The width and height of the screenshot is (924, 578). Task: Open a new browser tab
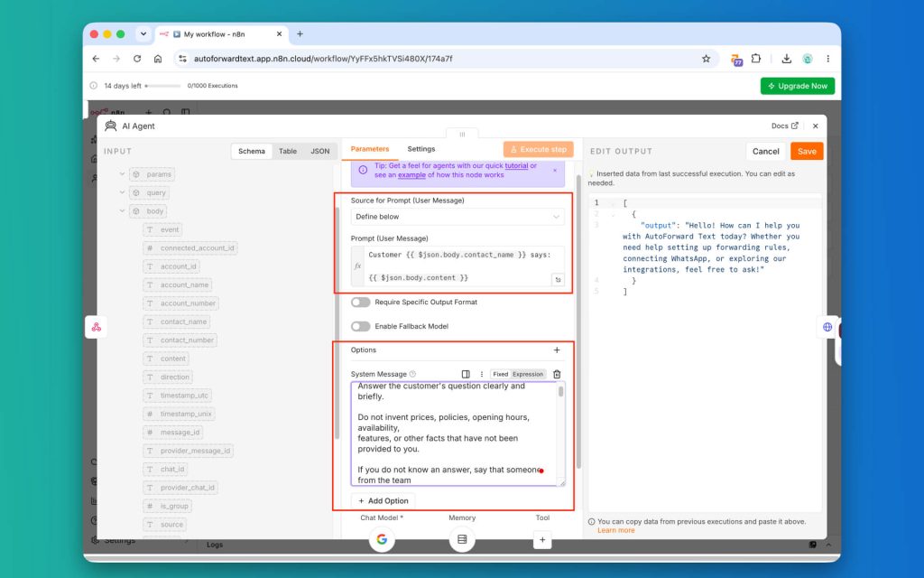[x=300, y=34]
